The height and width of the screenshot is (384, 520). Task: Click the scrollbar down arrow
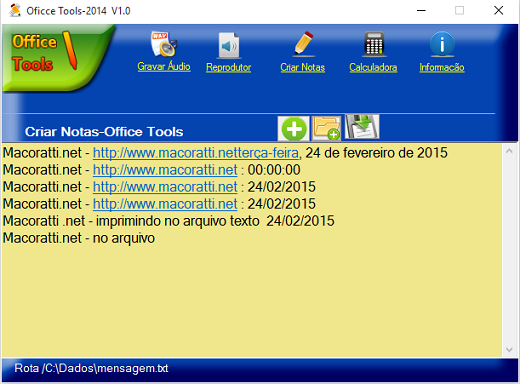[x=509, y=350]
